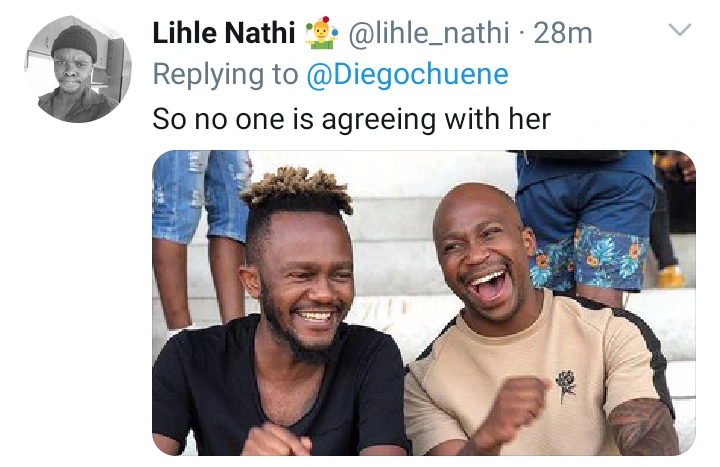The image size is (720, 467).
Task: Click the ripped denim shorts in background
Action: [x=202, y=195]
